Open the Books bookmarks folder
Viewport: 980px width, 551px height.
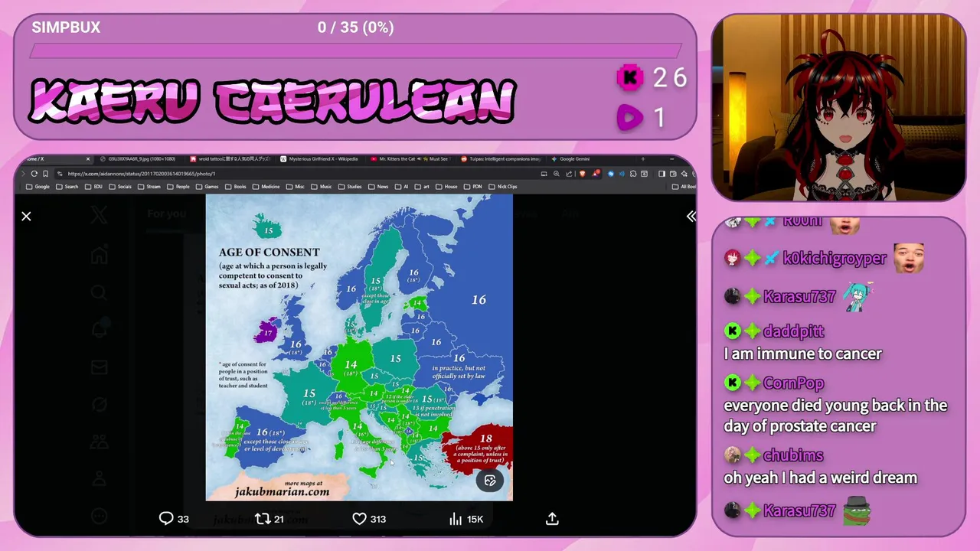coord(236,187)
